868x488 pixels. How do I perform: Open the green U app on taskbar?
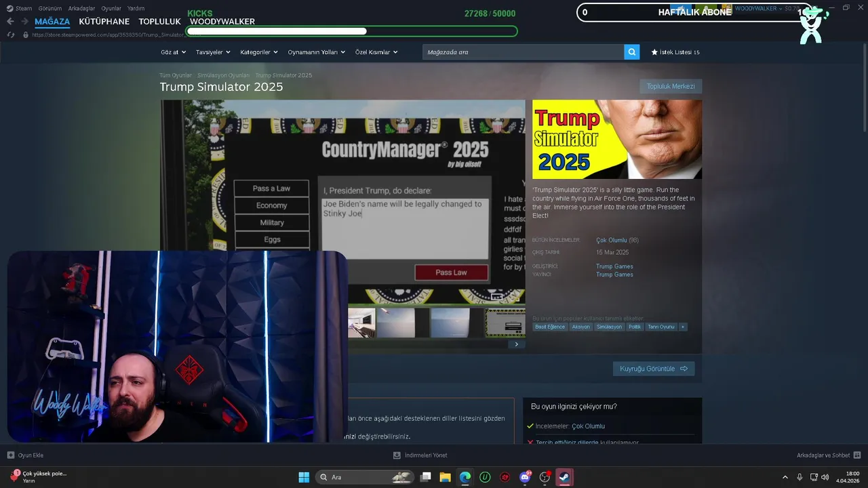[x=485, y=477]
